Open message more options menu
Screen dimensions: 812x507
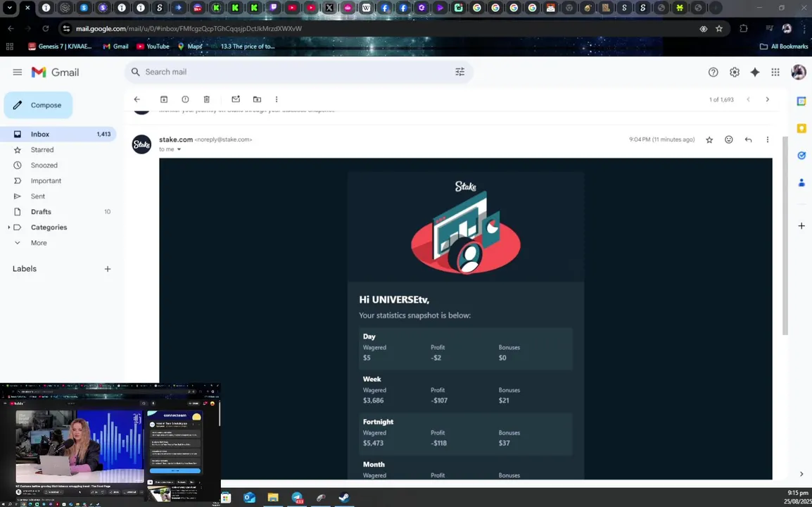(768, 140)
